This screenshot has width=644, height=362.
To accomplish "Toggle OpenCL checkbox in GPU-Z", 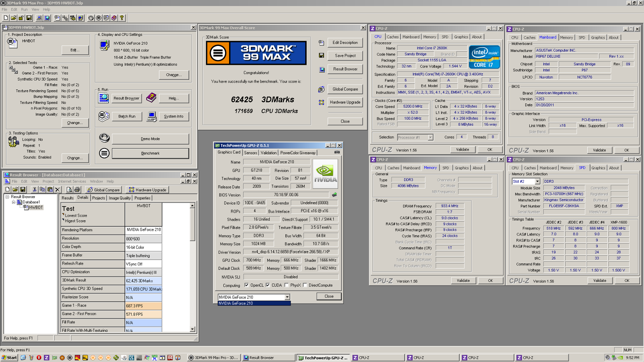I will click(x=246, y=285).
